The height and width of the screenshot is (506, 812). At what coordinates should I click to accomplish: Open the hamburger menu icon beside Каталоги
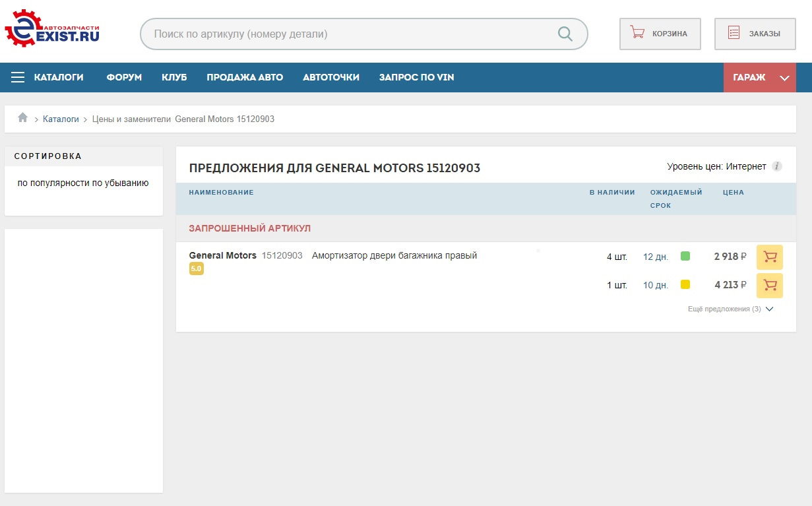[x=18, y=77]
